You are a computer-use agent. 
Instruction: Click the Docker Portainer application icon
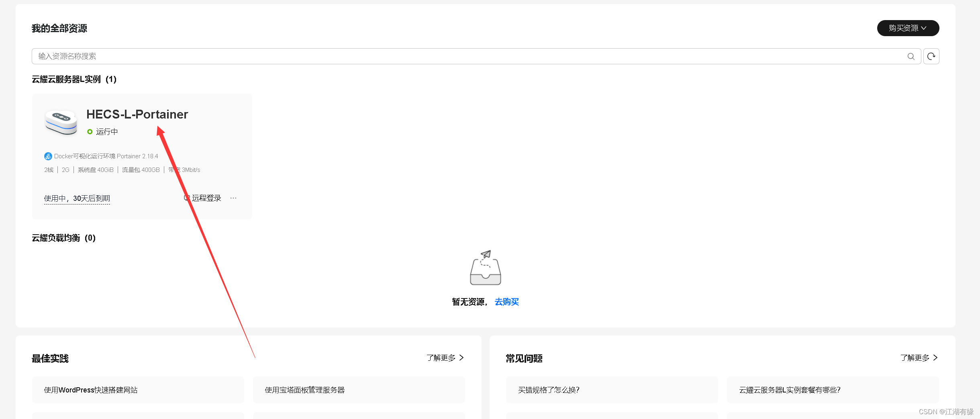pos(48,156)
